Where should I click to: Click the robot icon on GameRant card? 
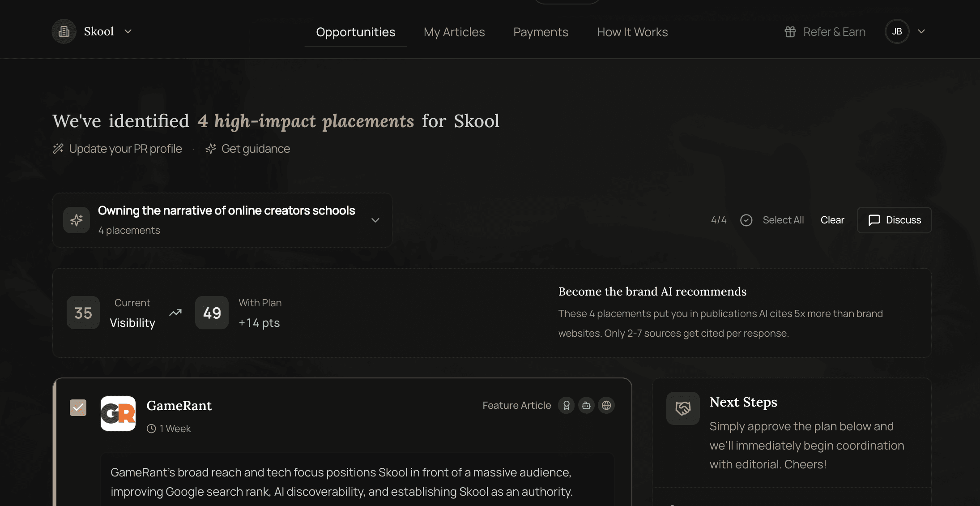pyautogui.click(x=586, y=405)
